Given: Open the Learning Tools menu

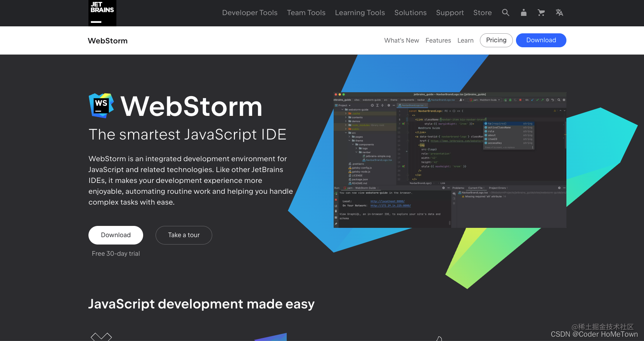Looking at the screenshot, I should point(360,13).
